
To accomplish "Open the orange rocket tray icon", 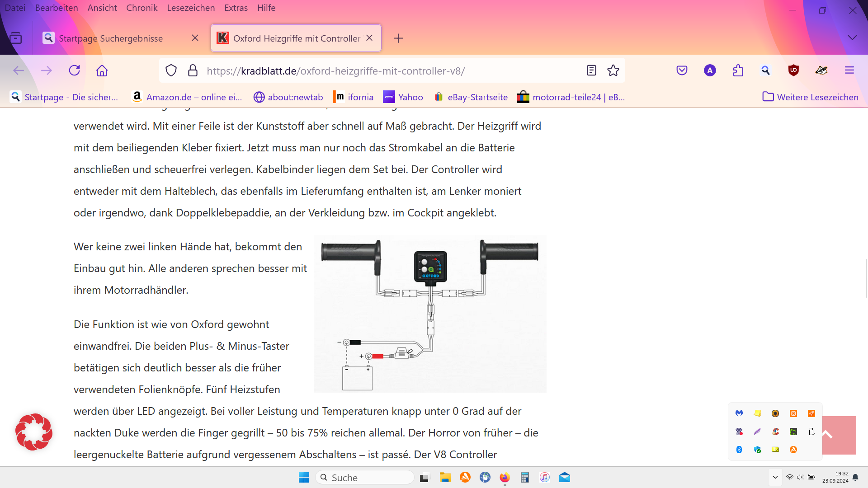I will pos(811,413).
